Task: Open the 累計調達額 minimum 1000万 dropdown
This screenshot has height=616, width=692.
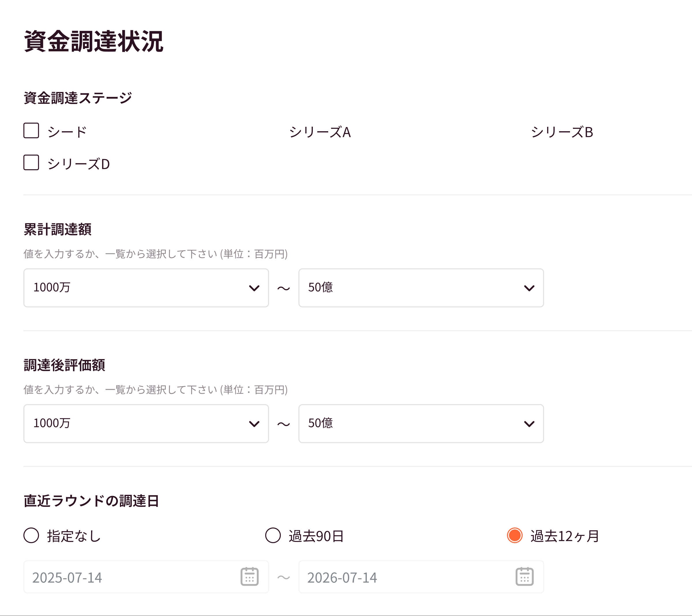Action: pyautogui.click(x=146, y=288)
